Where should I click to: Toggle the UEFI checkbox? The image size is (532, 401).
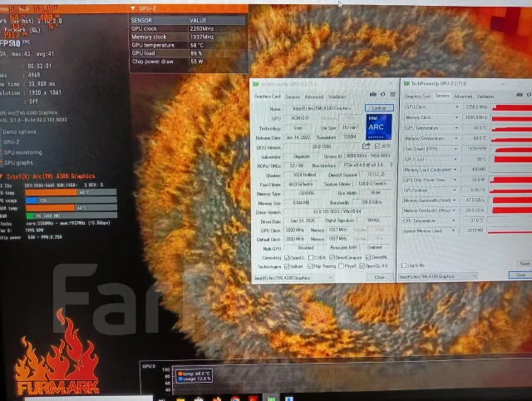(377, 146)
